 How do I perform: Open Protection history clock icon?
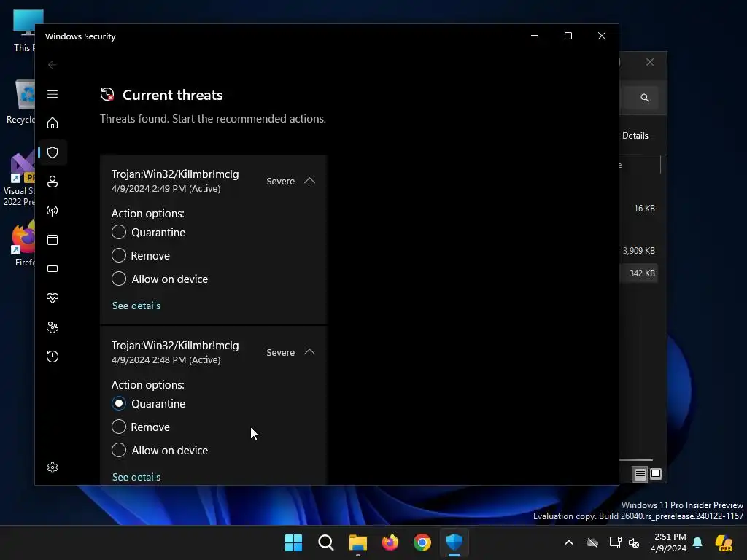tap(53, 357)
